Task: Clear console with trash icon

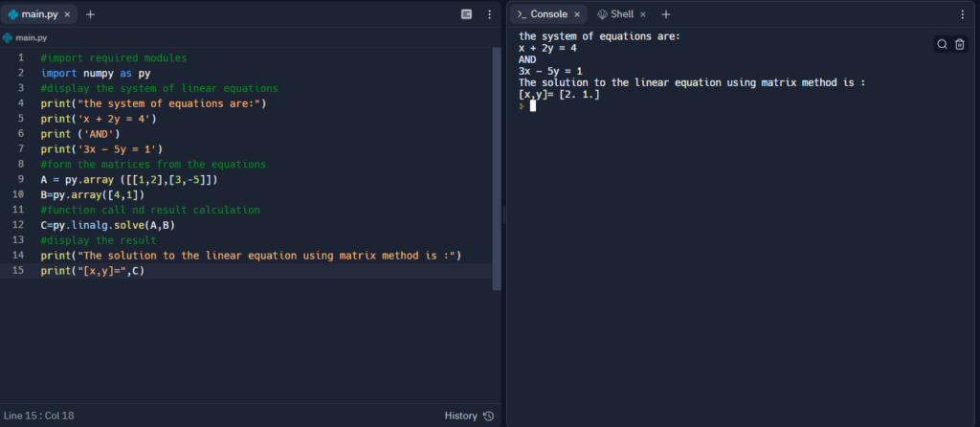Action: coord(960,44)
